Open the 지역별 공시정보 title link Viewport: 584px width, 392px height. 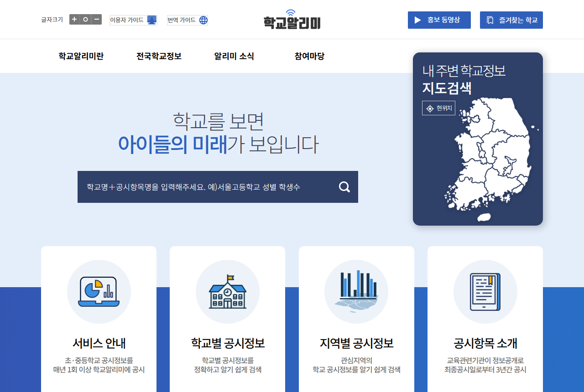click(357, 343)
